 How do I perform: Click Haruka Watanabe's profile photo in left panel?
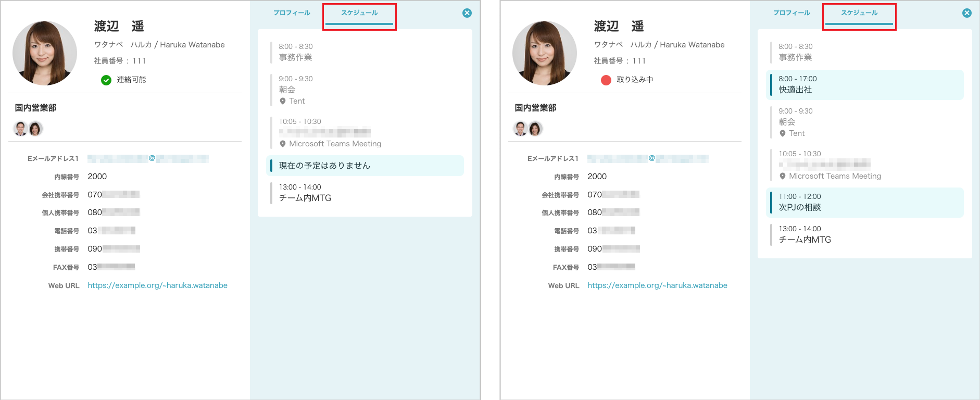pos(45,53)
